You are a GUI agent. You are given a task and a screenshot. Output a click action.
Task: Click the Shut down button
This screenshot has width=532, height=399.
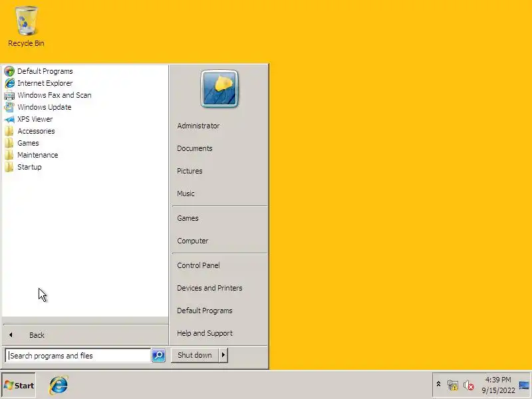(x=195, y=355)
